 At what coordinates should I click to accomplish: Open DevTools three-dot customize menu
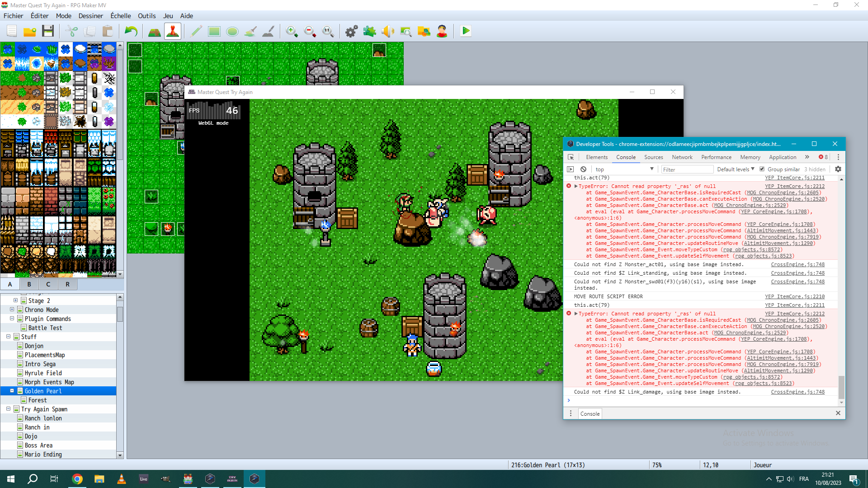coord(838,157)
